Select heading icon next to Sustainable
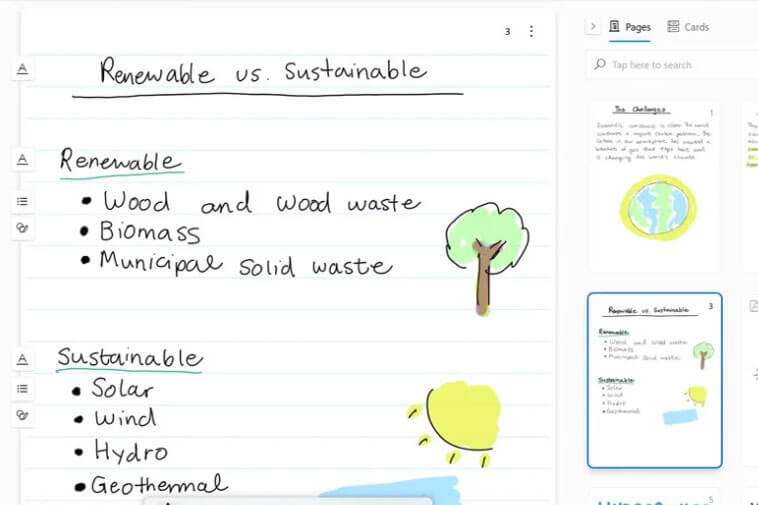Image resolution: width=758 pixels, height=505 pixels. (22, 359)
